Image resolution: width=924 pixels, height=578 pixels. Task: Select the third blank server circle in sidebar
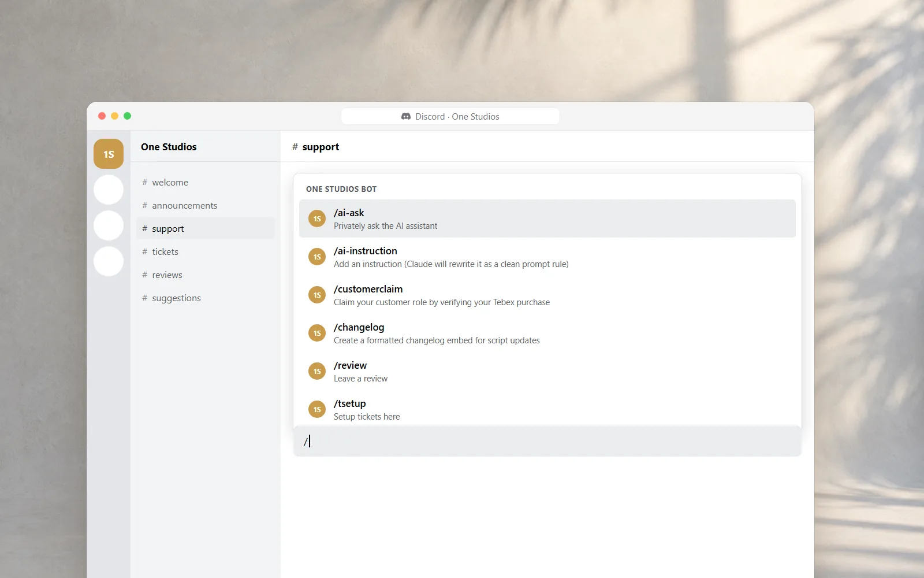[x=109, y=261]
